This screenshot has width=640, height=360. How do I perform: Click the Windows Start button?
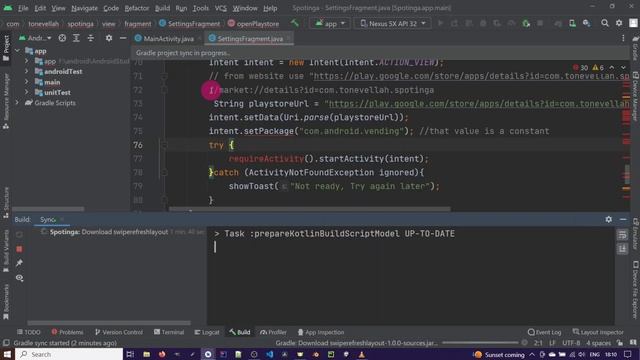7,354
